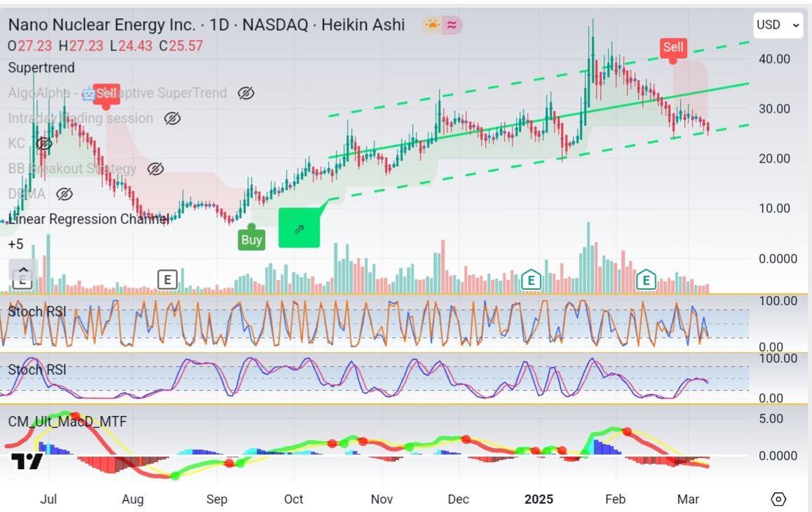Select the CM_Ult_MacD_MTF indicator label
This screenshot has height=512, width=812.
tap(67, 422)
